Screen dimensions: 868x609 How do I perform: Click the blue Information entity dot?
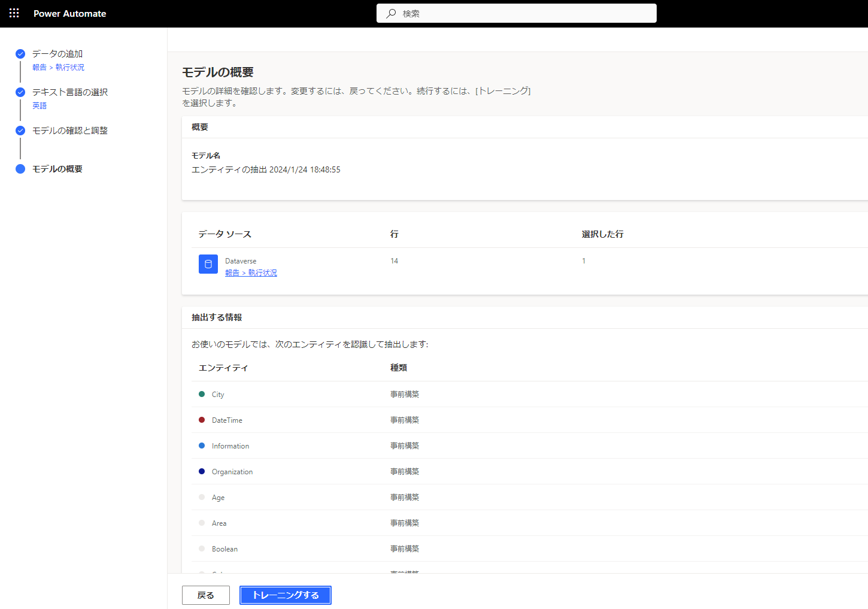point(202,446)
